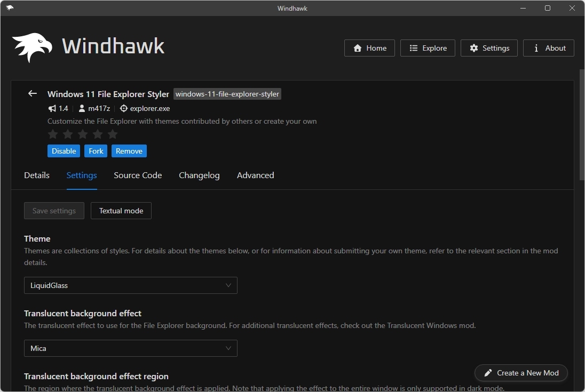Disable the Windows 11 File Explorer Styler mod
The width and height of the screenshot is (585, 392).
click(x=64, y=151)
